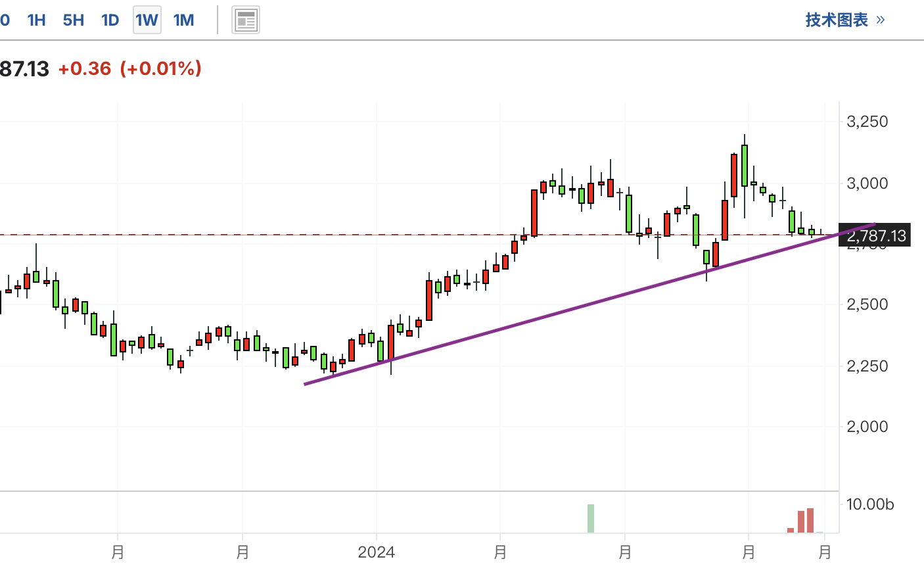The height and width of the screenshot is (576, 924).
Task: Click the +0.36 price change value
Action: point(85,68)
